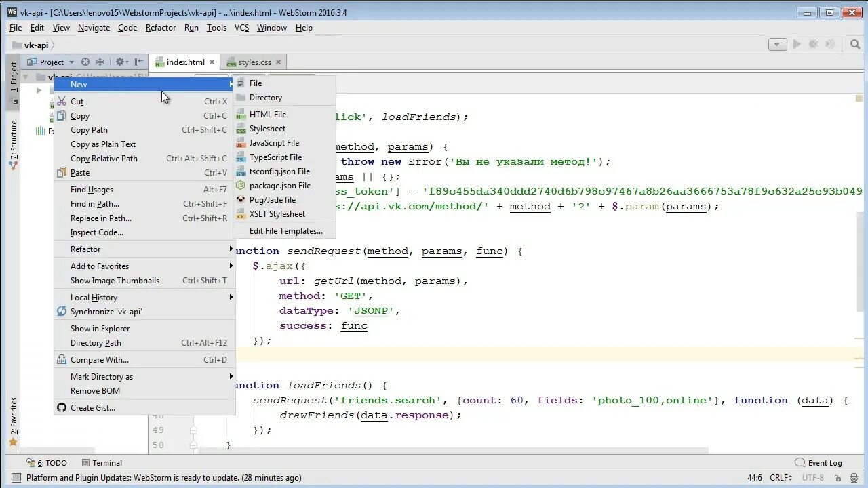Select Show in Explorer

144,329
